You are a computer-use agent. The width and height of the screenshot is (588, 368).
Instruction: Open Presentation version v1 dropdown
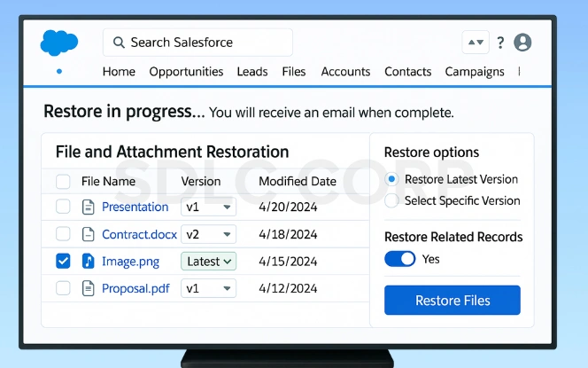click(208, 207)
